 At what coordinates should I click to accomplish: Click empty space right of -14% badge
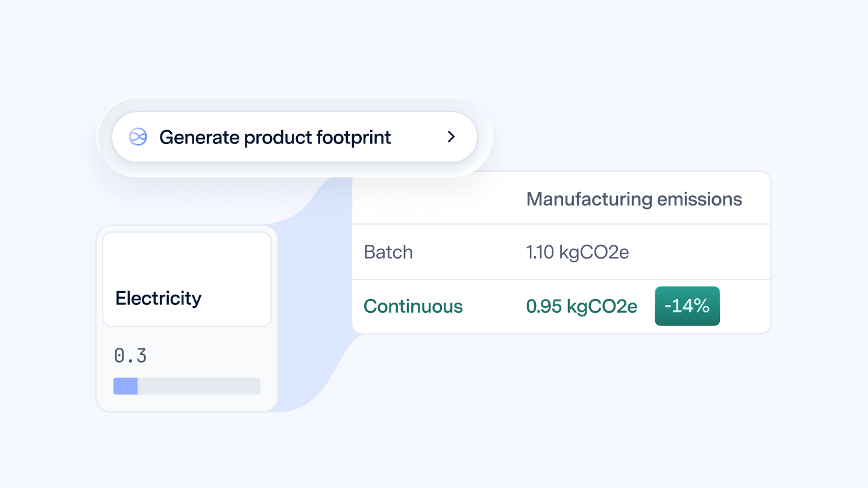coord(745,306)
